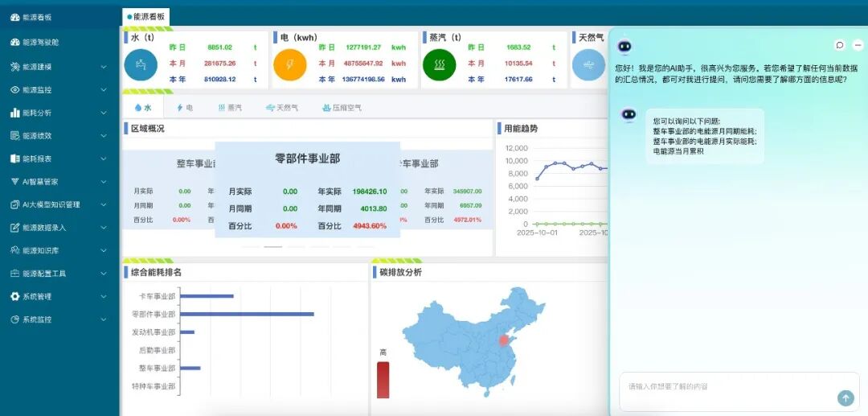Click the red highlighted province on map
This screenshot has height=416, width=868.
504,340
